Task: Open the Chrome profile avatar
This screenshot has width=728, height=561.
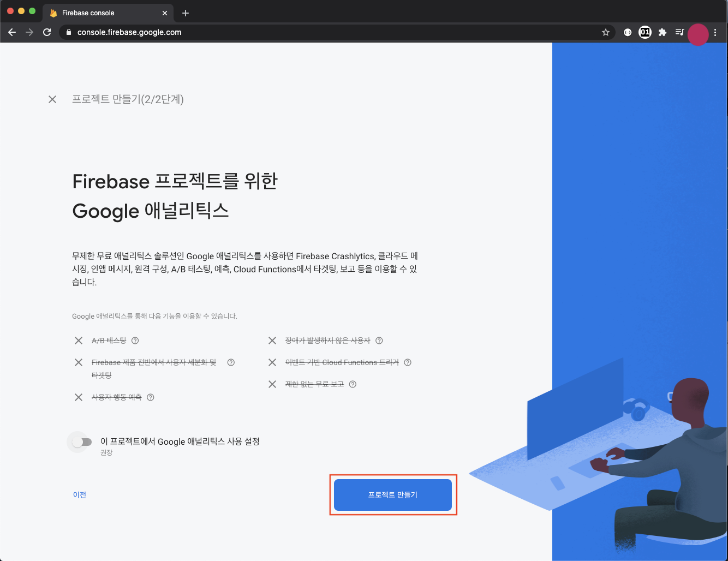Action: click(x=698, y=34)
